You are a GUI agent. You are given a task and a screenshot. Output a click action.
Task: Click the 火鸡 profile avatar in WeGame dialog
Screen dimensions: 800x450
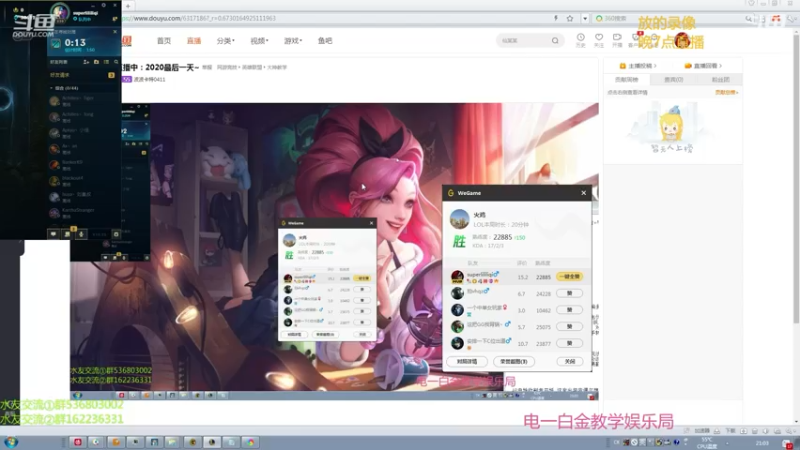coord(459,219)
